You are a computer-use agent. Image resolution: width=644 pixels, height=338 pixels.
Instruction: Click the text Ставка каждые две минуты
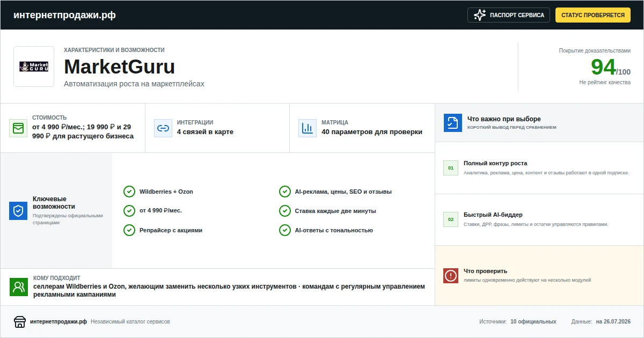(335, 211)
